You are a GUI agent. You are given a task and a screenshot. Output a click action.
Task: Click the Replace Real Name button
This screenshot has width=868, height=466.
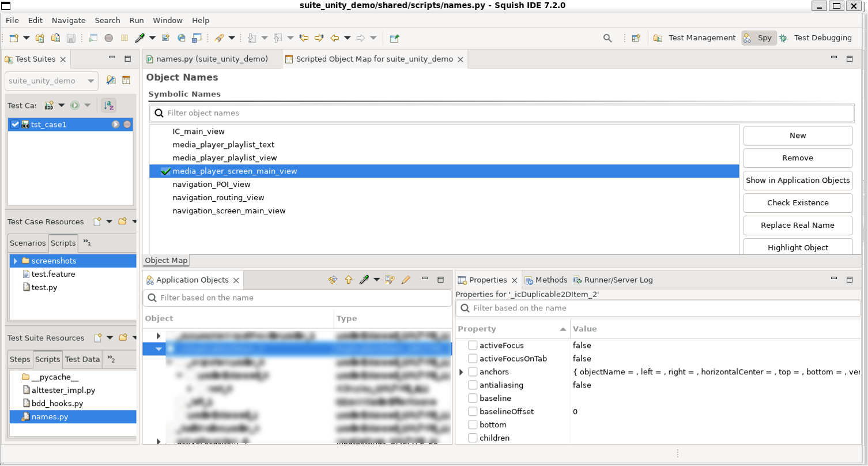coord(797,225)
